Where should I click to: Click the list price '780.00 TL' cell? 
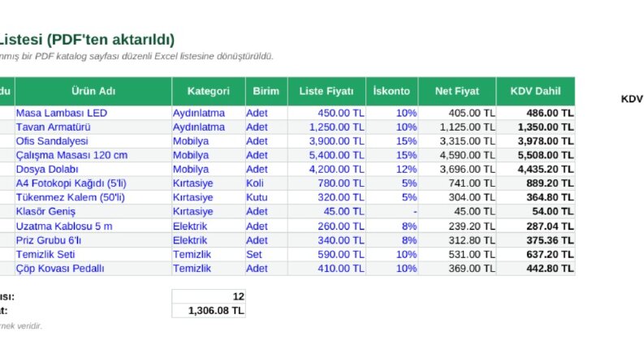[326, 183]
